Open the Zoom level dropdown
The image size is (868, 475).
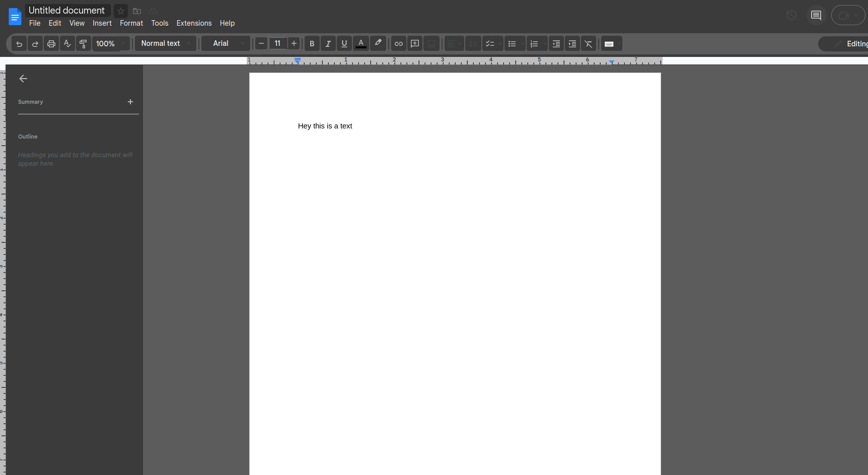110,43
